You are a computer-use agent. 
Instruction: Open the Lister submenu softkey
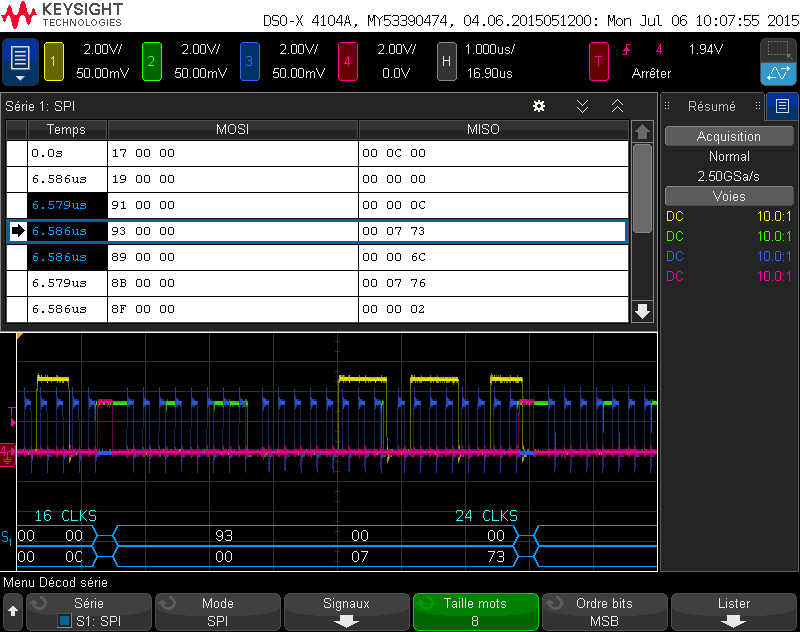click(733, 611)
